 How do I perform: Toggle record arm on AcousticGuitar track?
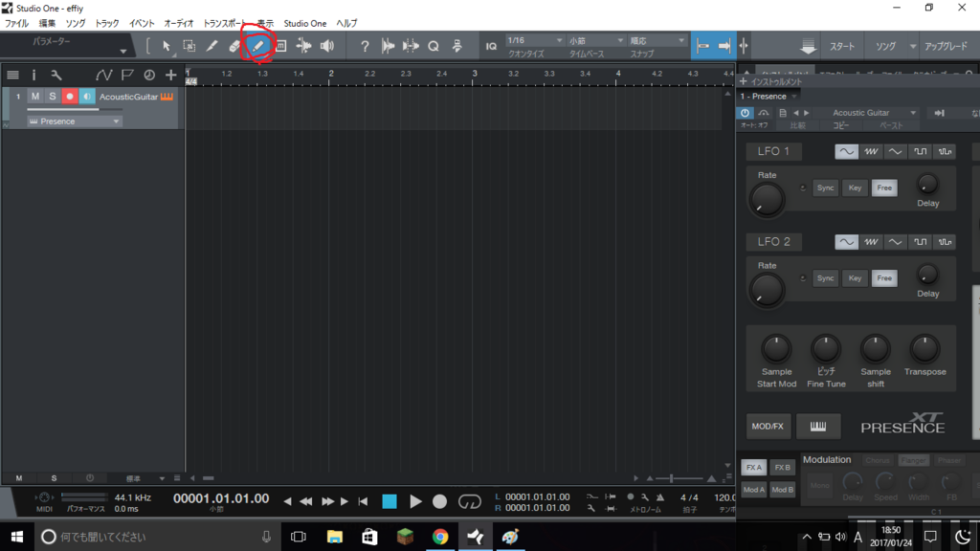pyautogui.click(x=70, y=97)
